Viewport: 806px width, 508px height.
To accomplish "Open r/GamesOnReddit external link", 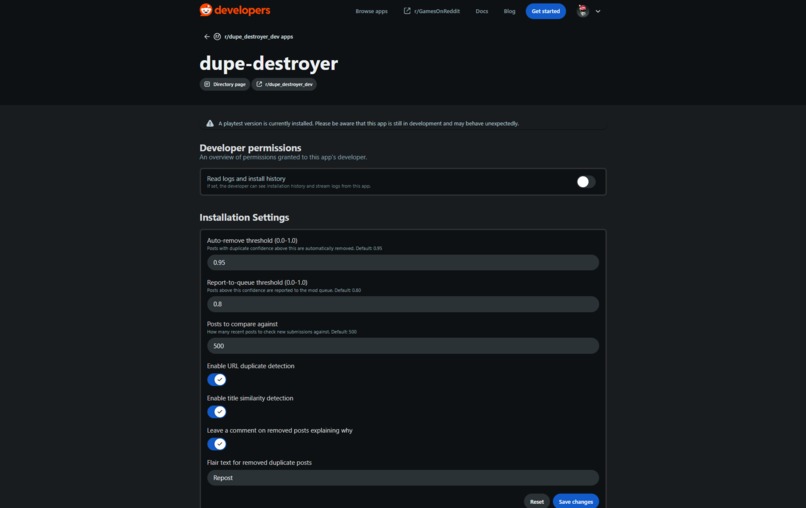I will tap(431, 11).
